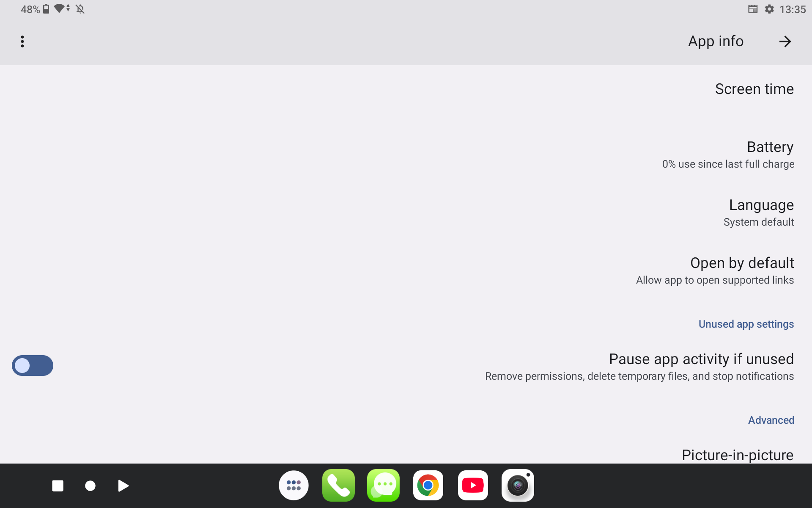Open the overflow three-dot menu
Image resolution: width=812 pixels, height=508 pixels.
pos(22,41)
